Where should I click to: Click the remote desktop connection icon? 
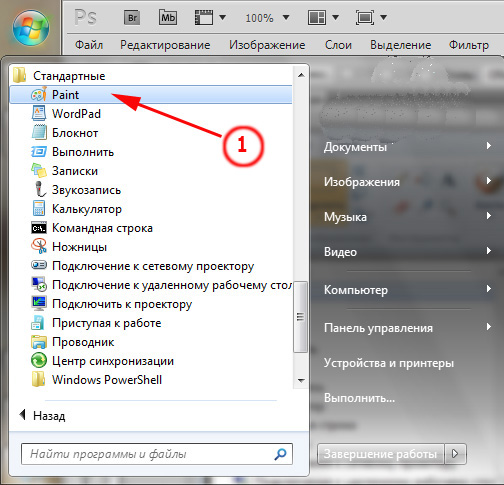(x=39, y=284)
